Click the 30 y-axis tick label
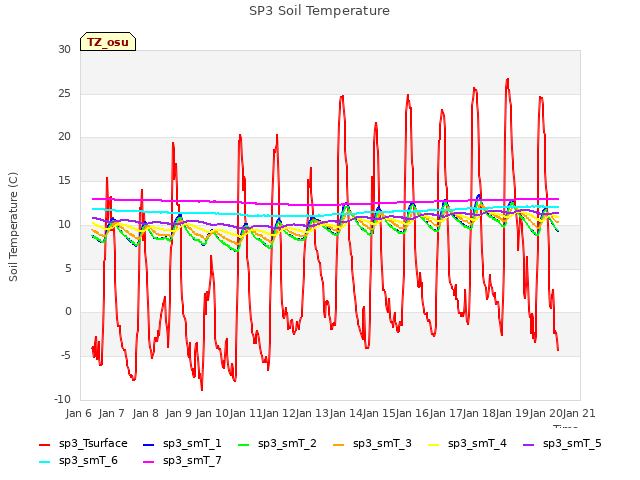The image size is (640, 480). pyautogui.click(x=64, y=49)
